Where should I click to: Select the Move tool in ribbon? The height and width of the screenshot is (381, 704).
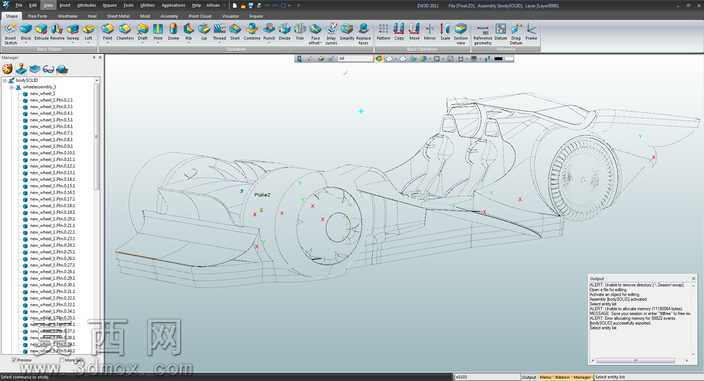(x=414, y=32)
